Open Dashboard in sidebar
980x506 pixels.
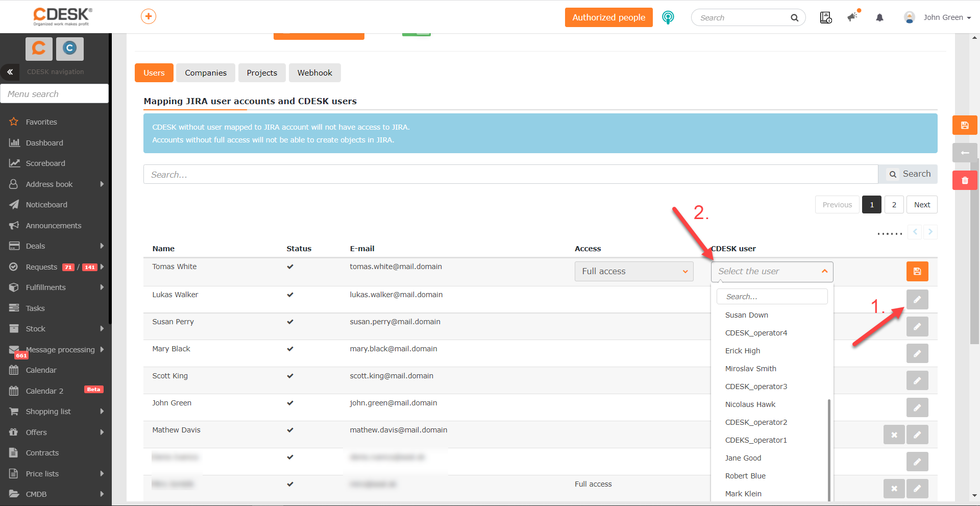pyautogui.click(x=44, y=143)
